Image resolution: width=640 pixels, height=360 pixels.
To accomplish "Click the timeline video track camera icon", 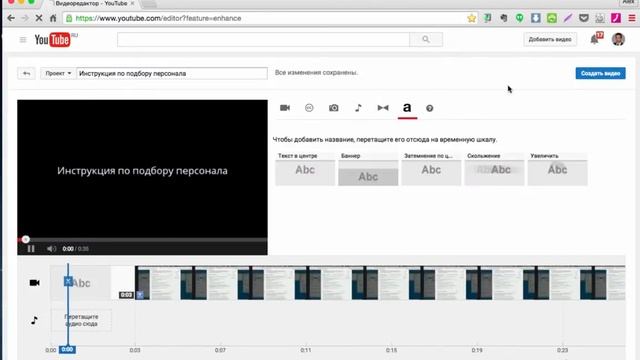I will [x=35, y=282].
